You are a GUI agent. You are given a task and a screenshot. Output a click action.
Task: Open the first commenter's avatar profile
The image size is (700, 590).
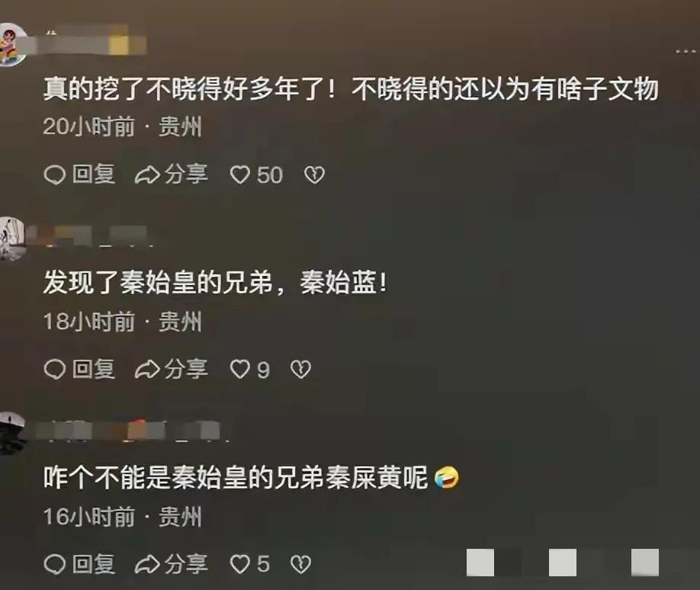click(x=11, y=45)
